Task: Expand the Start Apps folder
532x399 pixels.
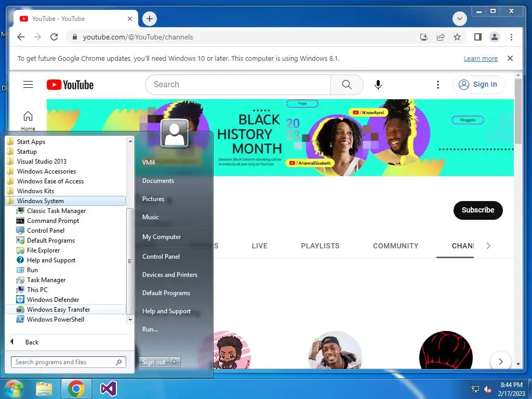Action: tap(31, 142)
